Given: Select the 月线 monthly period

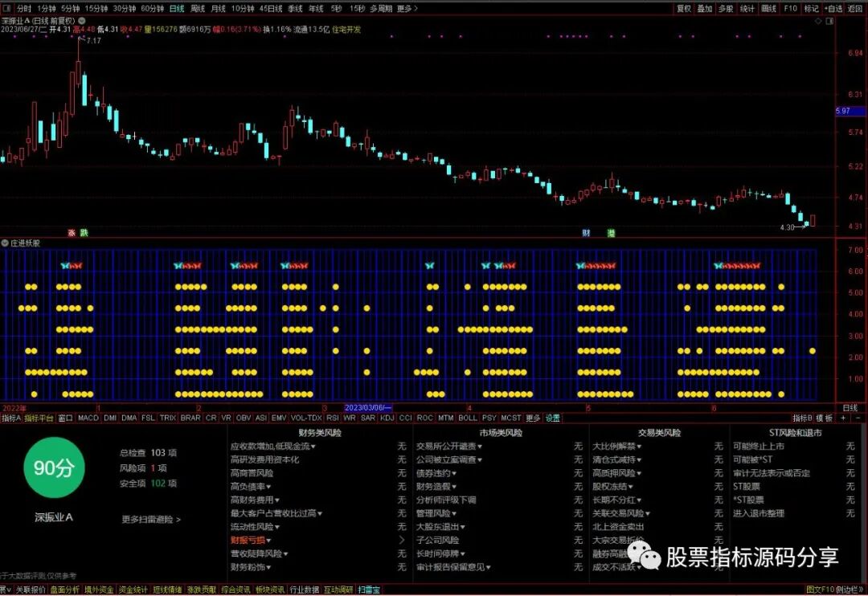Looking at the screenshot, I should (219, 8).
